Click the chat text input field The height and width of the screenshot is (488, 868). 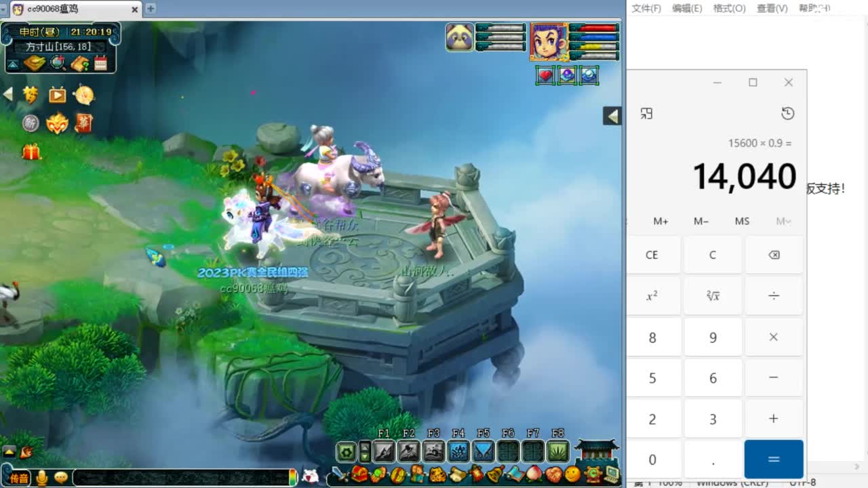tap(182, 477)
